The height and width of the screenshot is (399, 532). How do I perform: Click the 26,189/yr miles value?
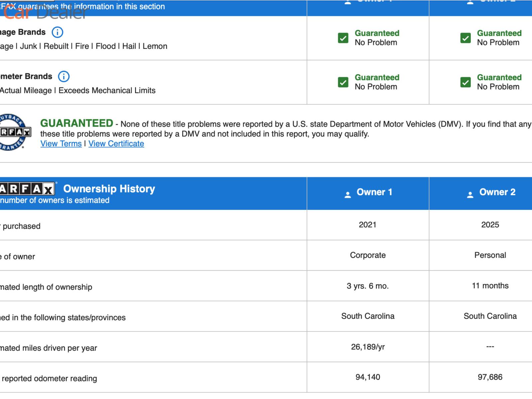368,347
